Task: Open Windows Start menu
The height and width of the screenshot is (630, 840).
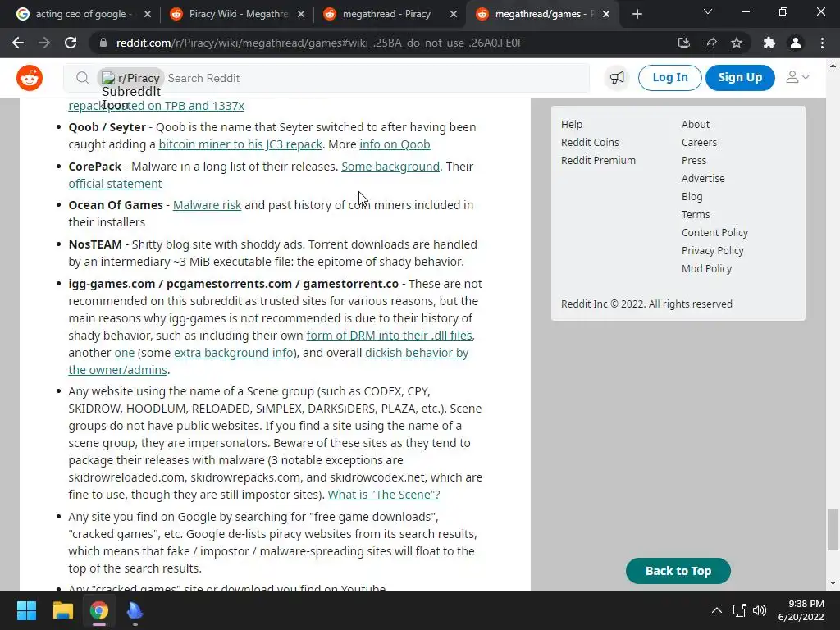Action: [x=26, y=610]
